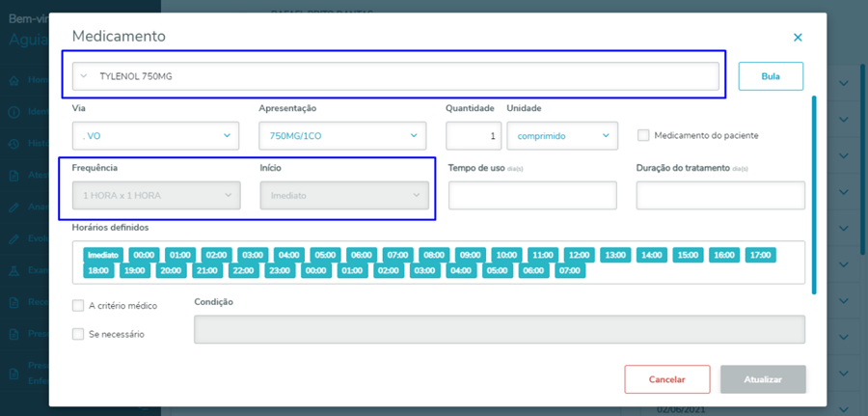
Task: Select the 15:00 time chip
Action: [x=688, y=256]
